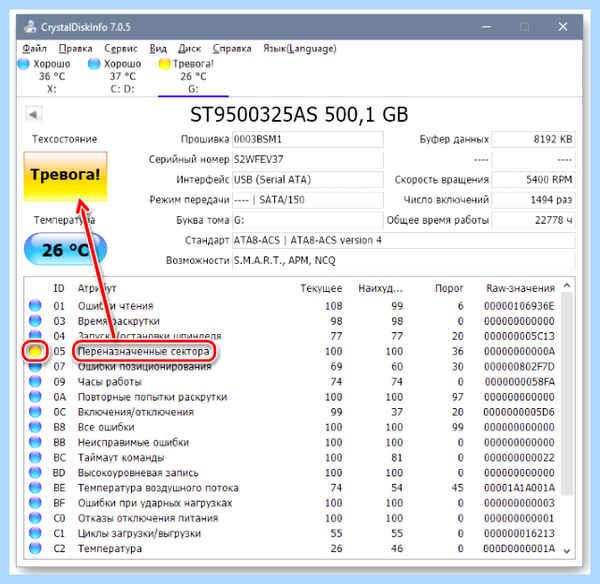
Task: Click the status icon for Повторные попытки раскрутки
Action: 35,396
